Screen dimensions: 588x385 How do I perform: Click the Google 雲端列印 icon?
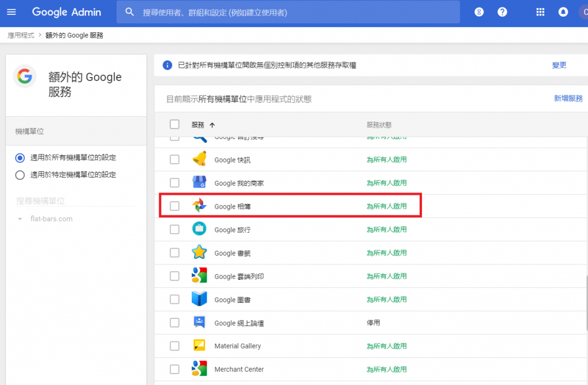point(199,275)
